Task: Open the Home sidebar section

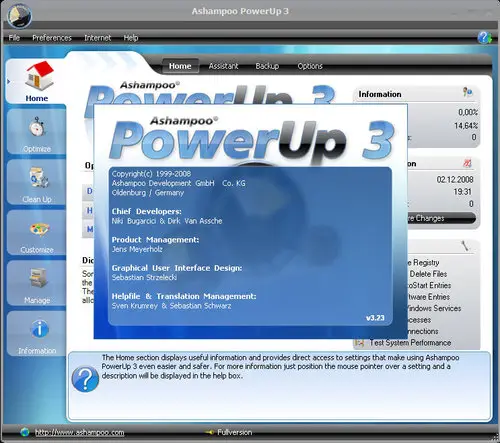Action: pyautogui.click(x=36, y=81)
